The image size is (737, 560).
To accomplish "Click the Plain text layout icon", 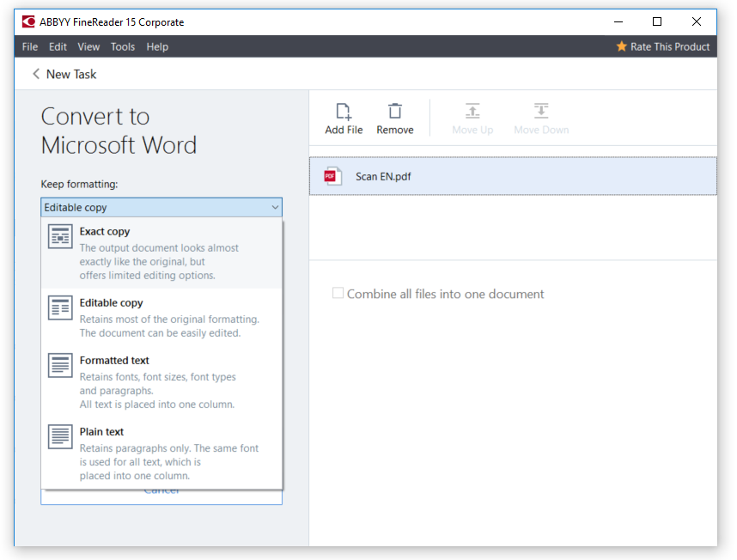I will pyautogui.click(x=60, y=436).
